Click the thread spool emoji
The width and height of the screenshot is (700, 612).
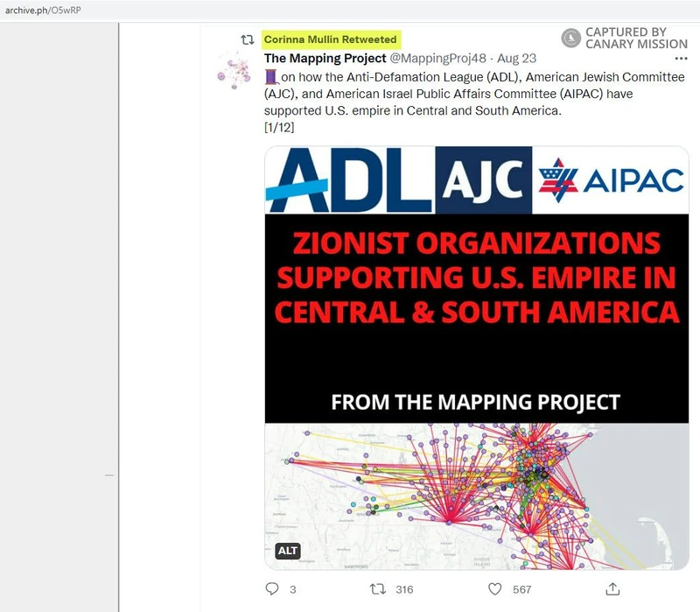tap(271, 77)
